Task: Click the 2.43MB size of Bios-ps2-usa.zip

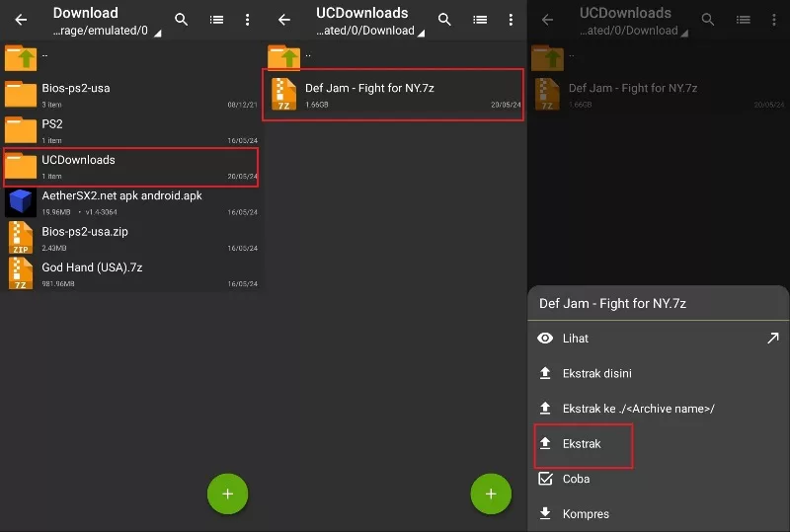Action: (x=54, y=249)
